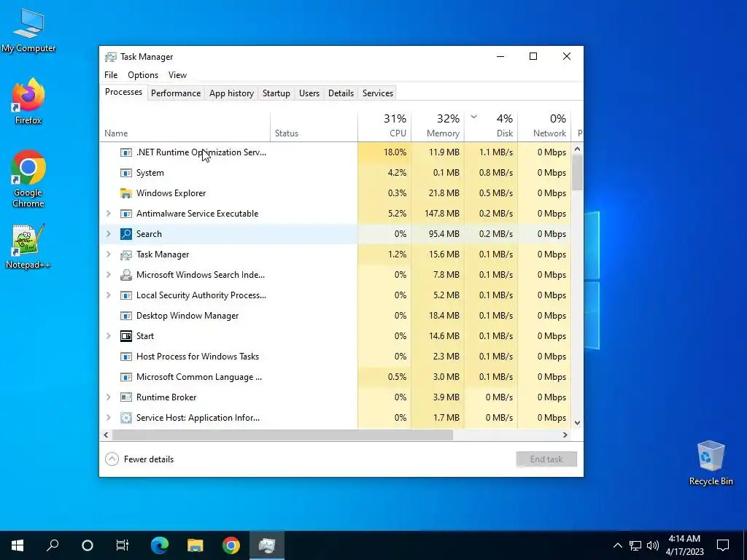Screen dimensions: 747x560
Task: Switch to the Performance tab
Action: pos(176,93)
